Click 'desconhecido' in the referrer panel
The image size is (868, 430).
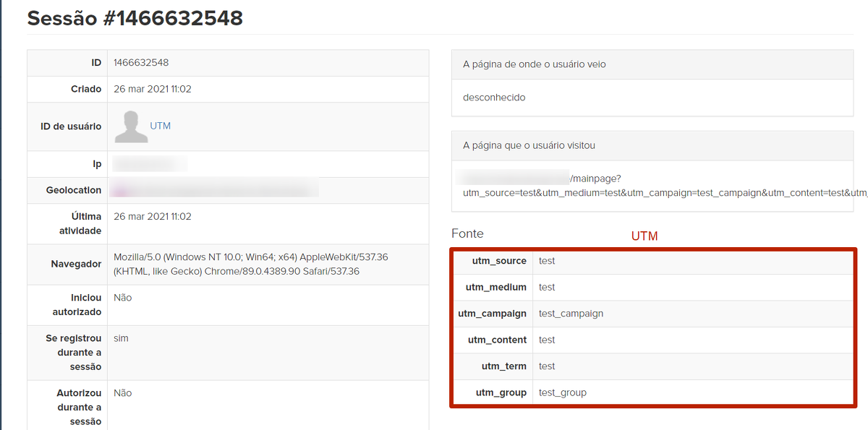494,97
